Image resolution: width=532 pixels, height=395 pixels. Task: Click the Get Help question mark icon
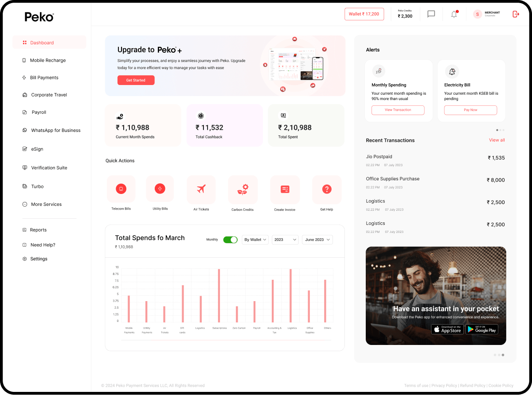tap(327, 190)
